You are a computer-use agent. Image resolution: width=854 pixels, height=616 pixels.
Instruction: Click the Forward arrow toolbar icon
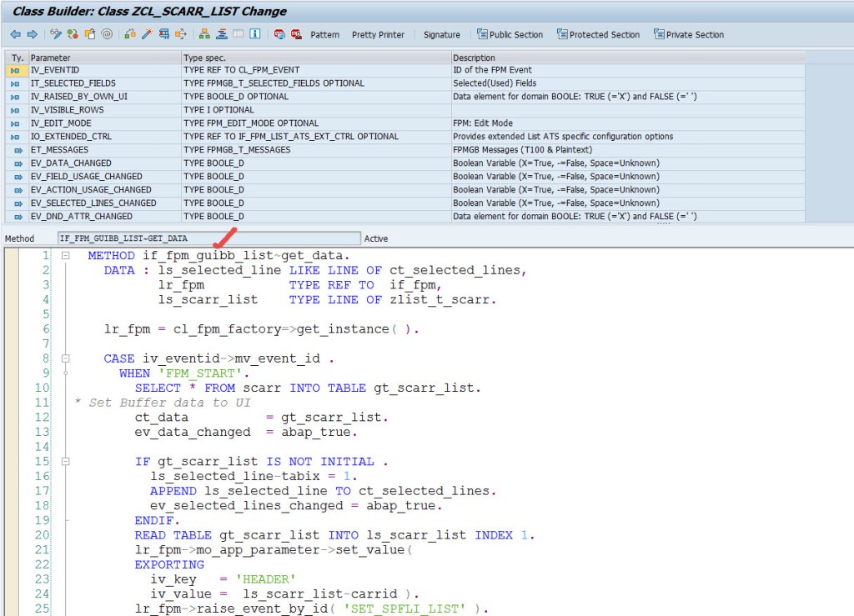[33, 34]
